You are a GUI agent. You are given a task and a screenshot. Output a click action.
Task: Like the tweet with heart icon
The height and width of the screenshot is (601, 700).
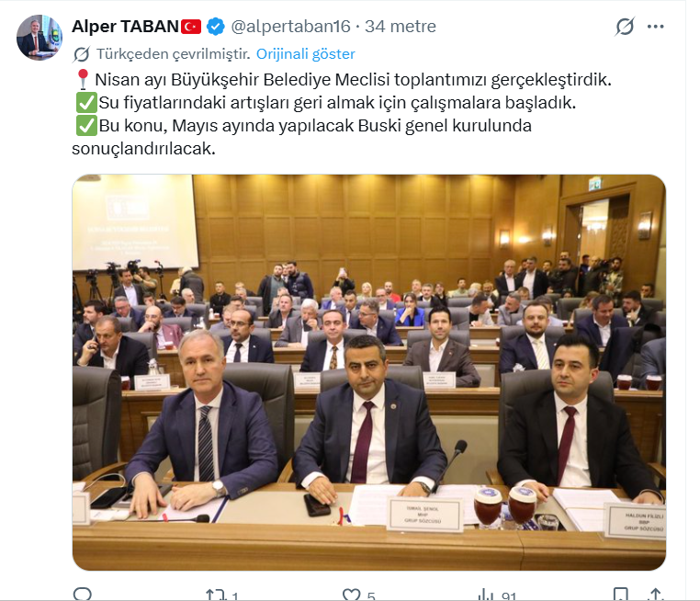(x=351, y=595)
